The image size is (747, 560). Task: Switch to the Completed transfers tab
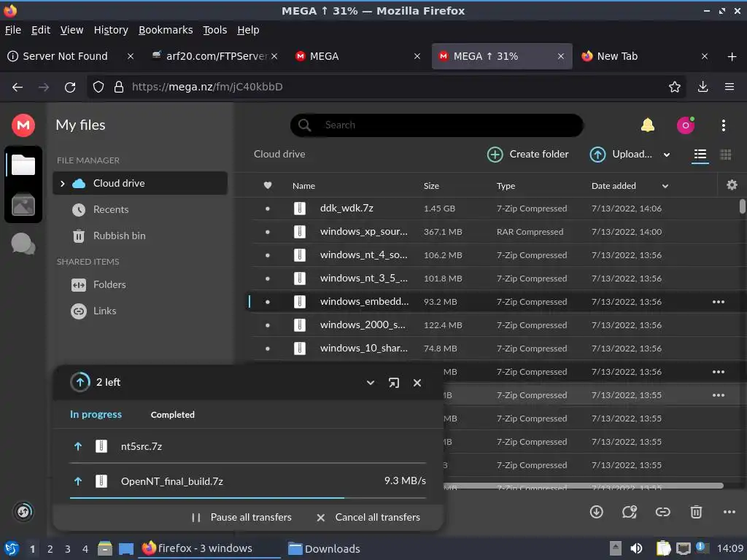pyautogui.click(x=172, y=415)
